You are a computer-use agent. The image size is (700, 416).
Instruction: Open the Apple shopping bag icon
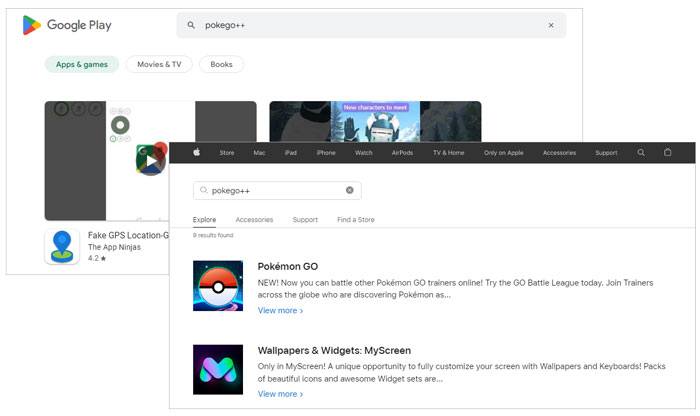(667, 152)
